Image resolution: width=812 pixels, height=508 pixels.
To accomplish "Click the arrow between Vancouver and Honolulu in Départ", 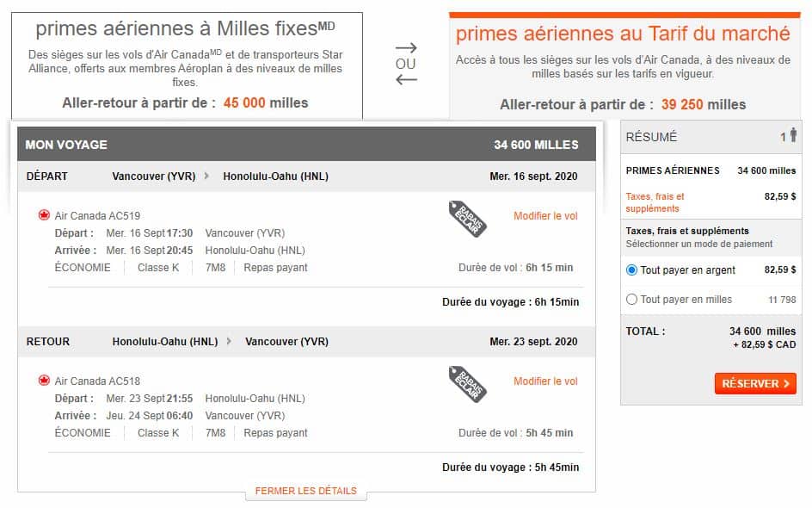I will pyautogui.click(x=206, y=177).
